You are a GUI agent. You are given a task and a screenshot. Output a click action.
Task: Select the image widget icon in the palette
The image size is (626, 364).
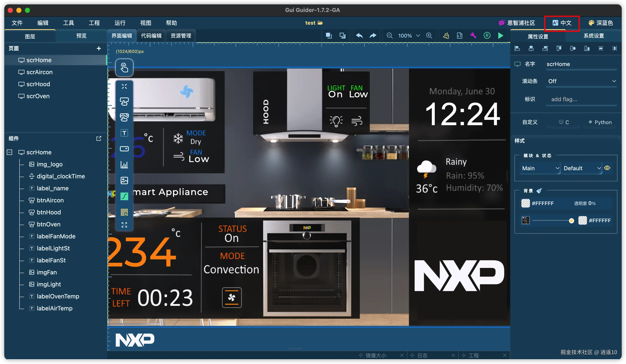coord(124,180)
